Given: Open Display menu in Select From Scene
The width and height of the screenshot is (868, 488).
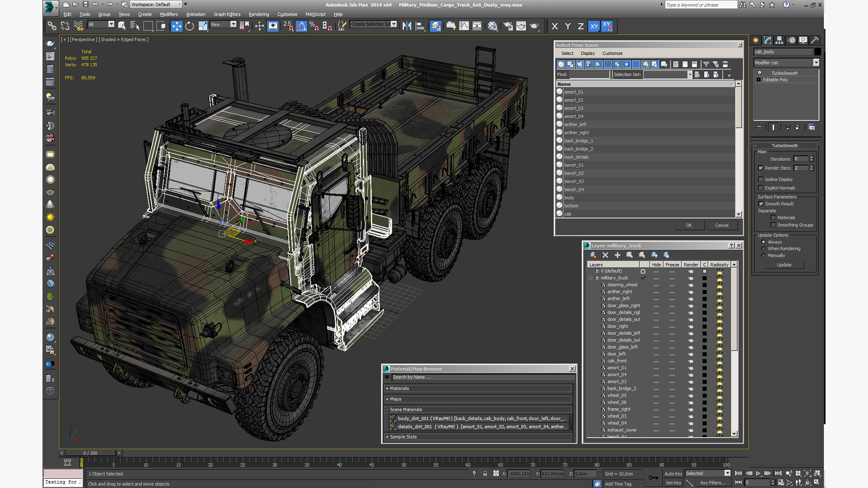Looking at the screenshot, I should point(588,53).
